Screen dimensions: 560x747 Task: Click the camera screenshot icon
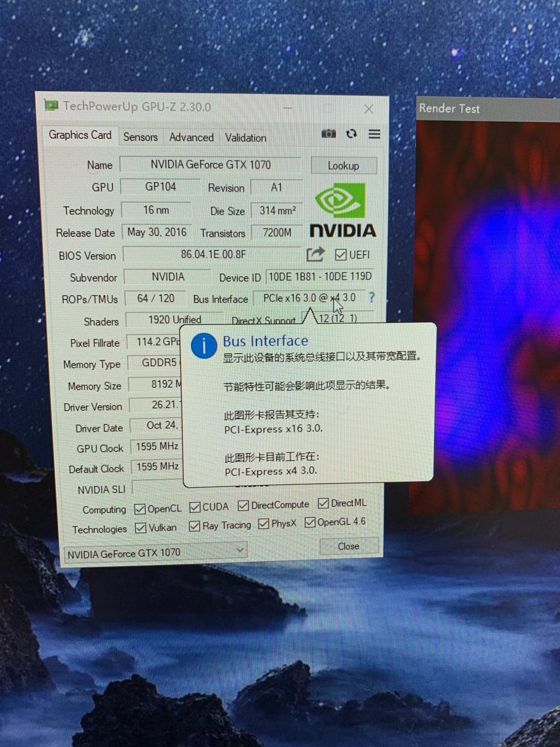point(328,134)
